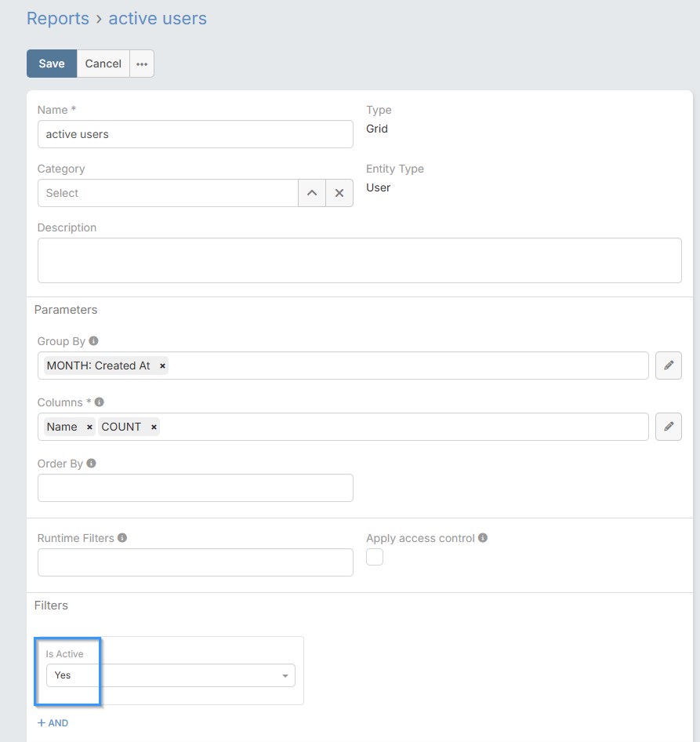Expand Category selection with the arrow button

312,193
